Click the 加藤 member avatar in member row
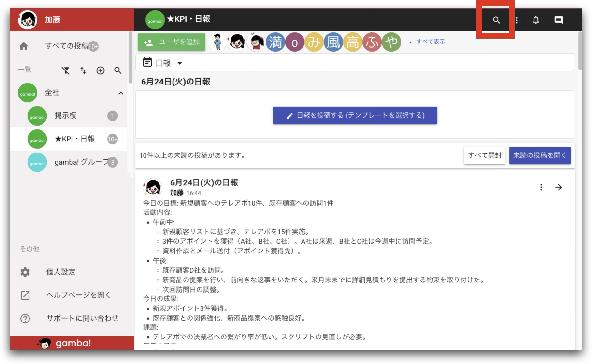The width and height of the screenshot is (592, 364). coord(237,42)
